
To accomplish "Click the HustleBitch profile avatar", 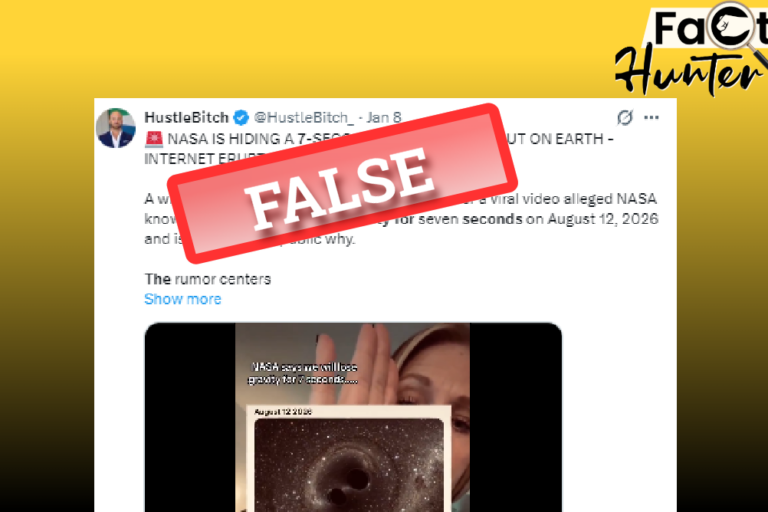I will click(x=116, y=128).
